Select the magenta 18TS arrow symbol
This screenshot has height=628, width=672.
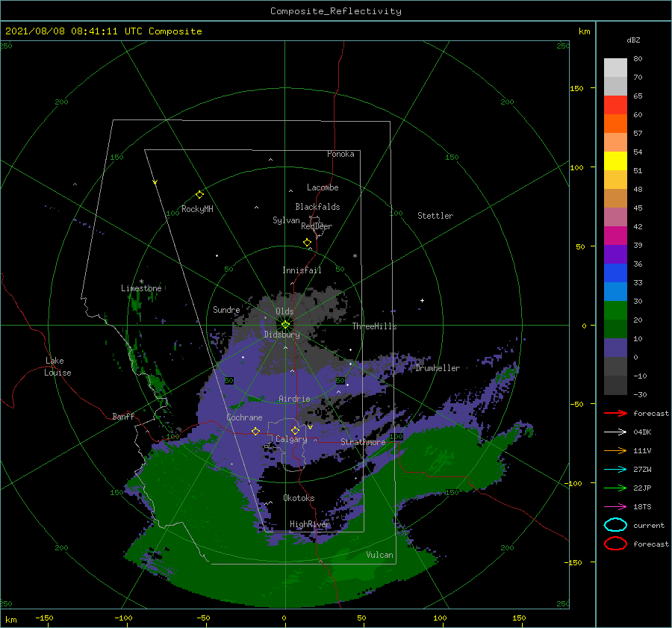[615, 506]
